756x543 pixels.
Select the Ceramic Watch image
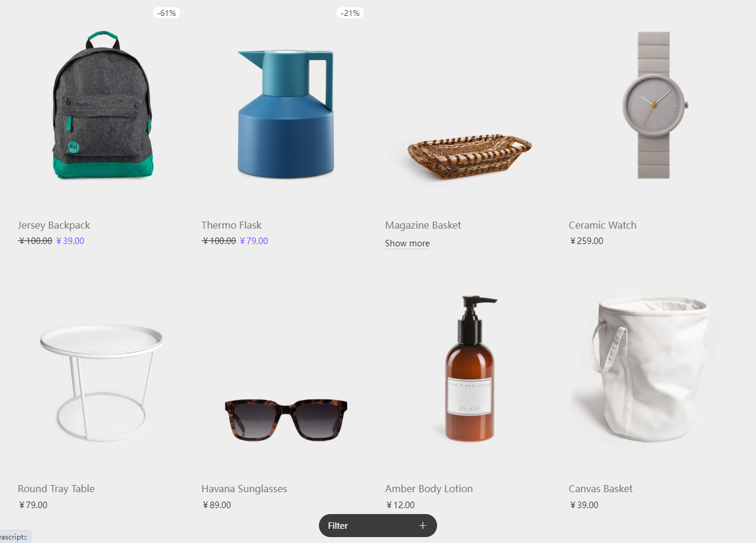point(654,105)
